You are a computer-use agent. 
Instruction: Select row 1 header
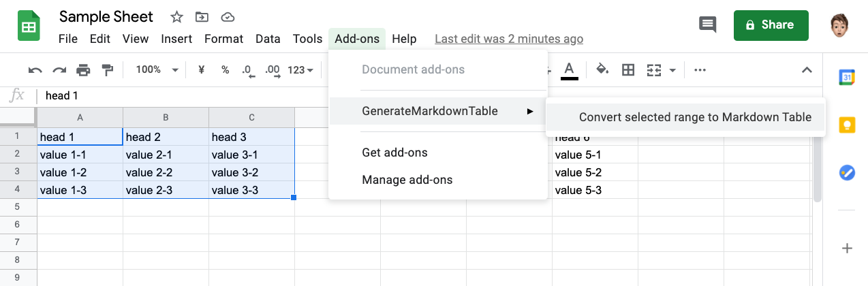coord(18,137)
